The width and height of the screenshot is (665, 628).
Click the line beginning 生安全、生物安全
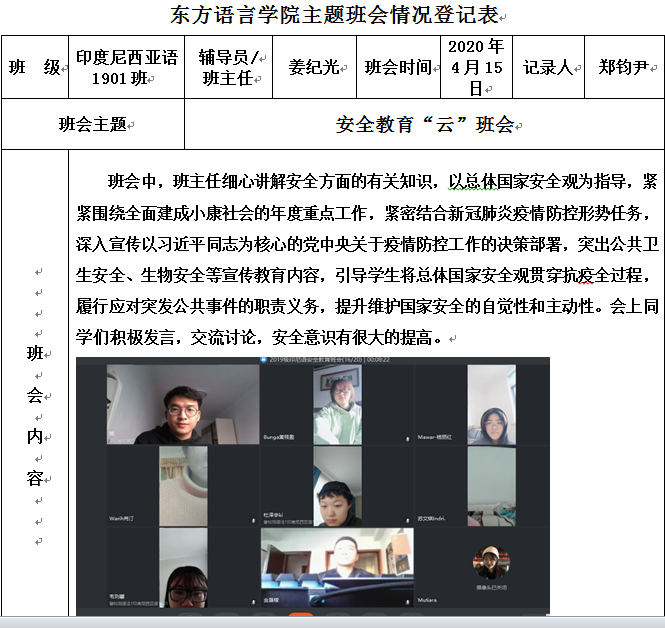pos(363,275)
